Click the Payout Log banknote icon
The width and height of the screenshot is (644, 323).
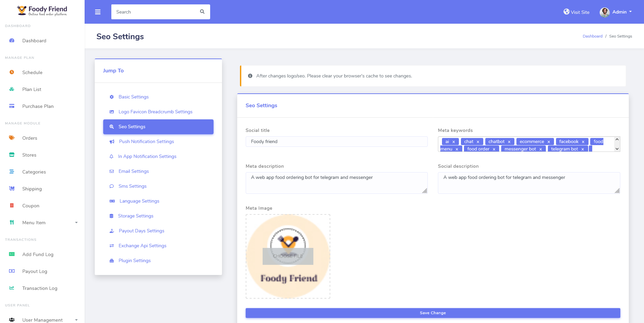click(x=12, y=271)
